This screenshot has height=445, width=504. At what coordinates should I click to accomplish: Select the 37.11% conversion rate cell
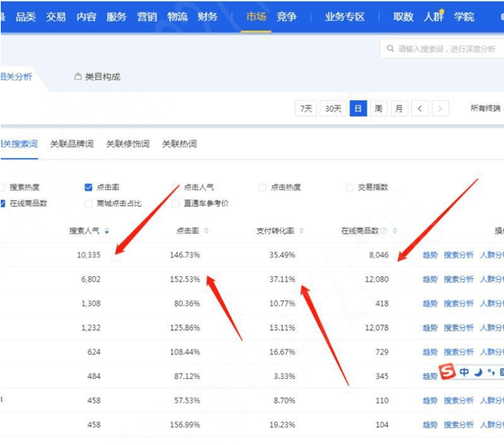point(282,279)
